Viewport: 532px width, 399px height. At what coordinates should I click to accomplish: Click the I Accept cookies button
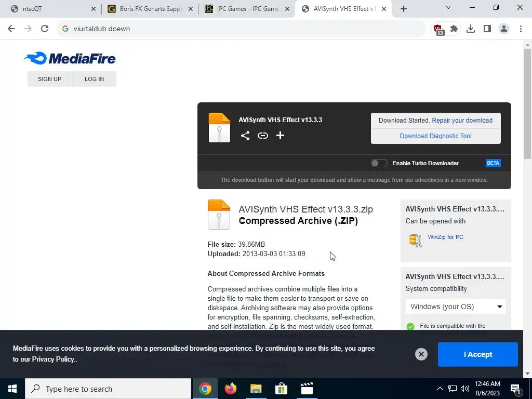[478, 354]
